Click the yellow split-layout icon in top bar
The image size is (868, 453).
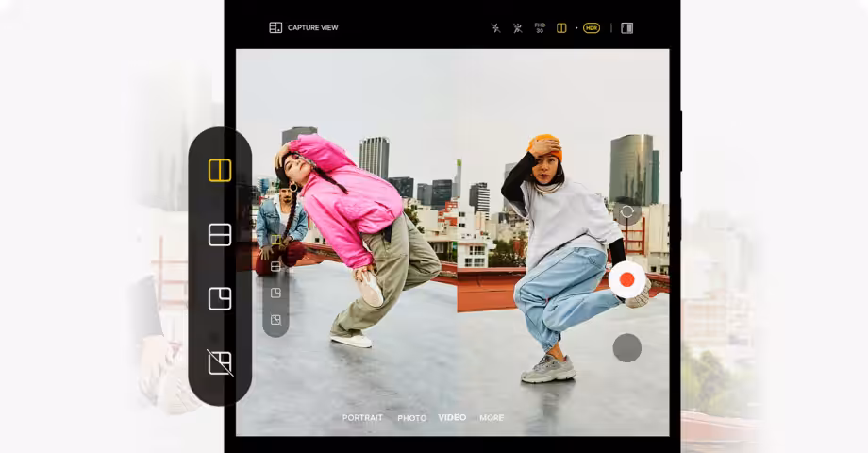561,28
